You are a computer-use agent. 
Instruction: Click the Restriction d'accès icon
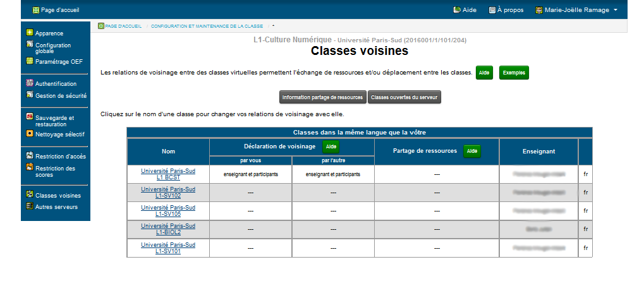30,156
